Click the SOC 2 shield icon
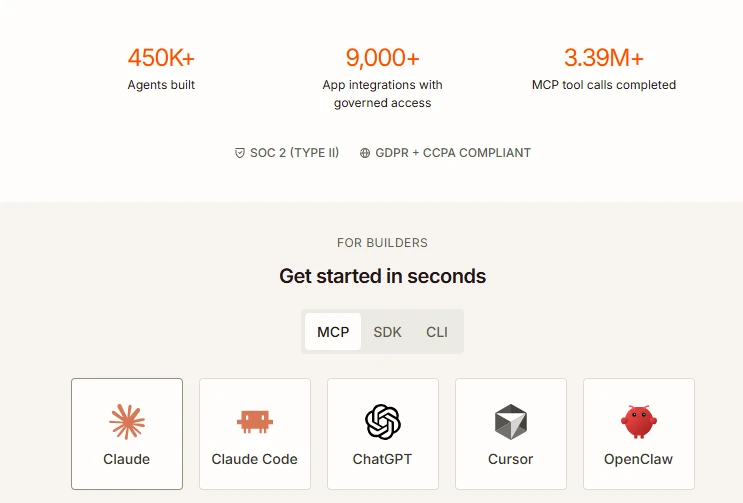 (x=240, y=153)
